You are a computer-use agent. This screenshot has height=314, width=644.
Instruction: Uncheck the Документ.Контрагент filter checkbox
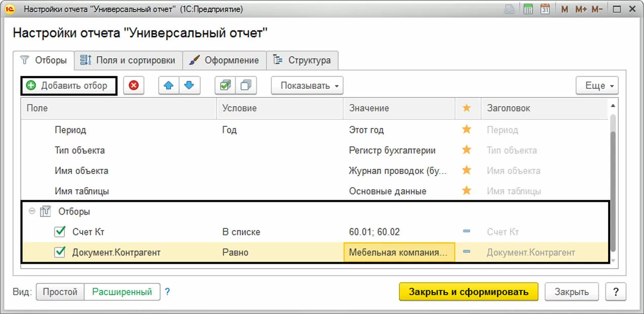[x=60, y=252]
